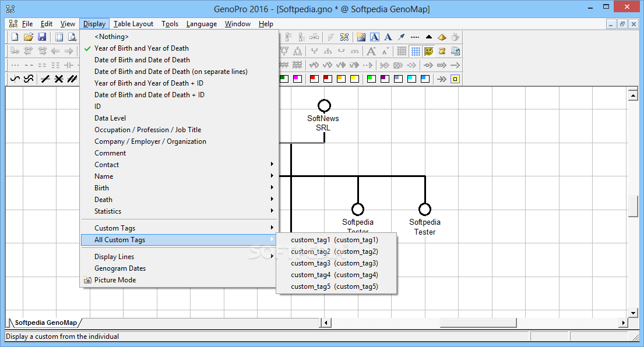Open the Help menu
Viewport: 644px width, 347px height.
coord(266,24)
